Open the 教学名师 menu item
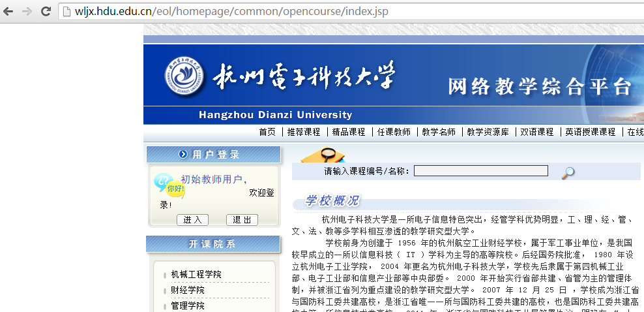Viewport: 644px width, 312px height. tap(439, 132)
